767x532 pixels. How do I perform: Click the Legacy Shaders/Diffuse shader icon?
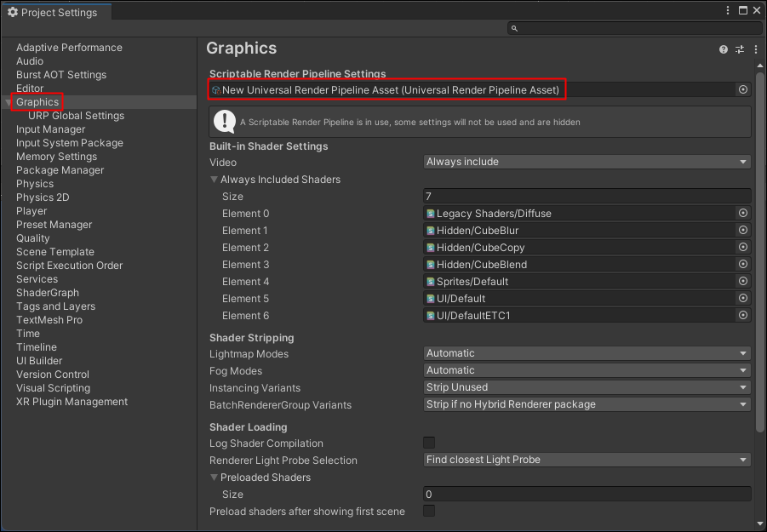coord(431,214)
